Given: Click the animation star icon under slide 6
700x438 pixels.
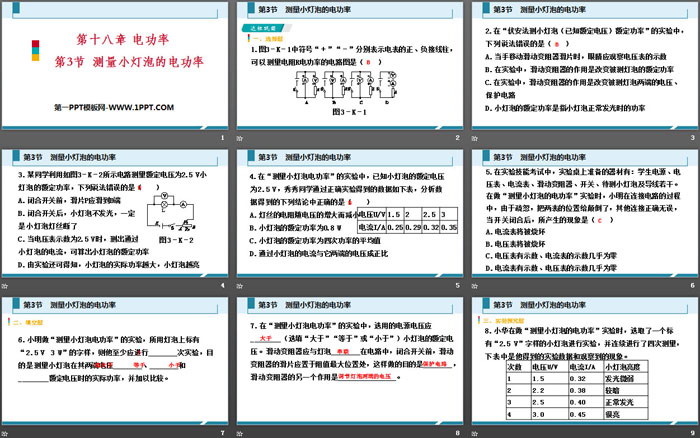Looking at the screenshot, I should tap(475, 286).
